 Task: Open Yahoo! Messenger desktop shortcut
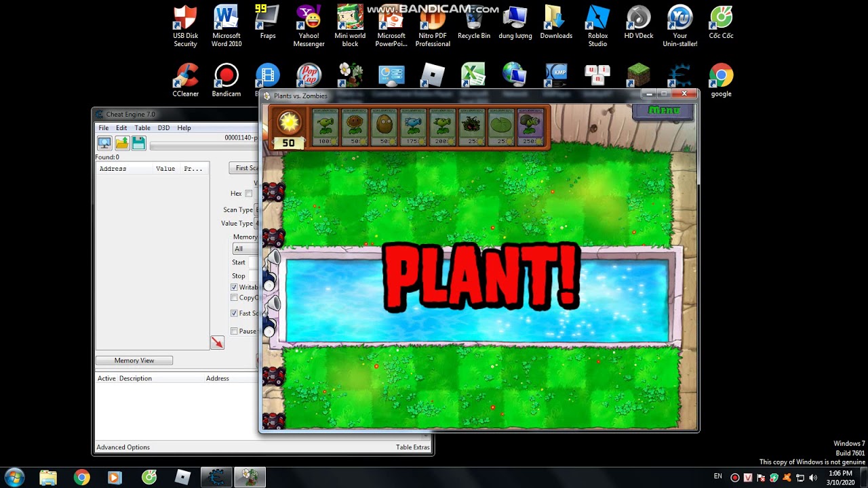309,26
